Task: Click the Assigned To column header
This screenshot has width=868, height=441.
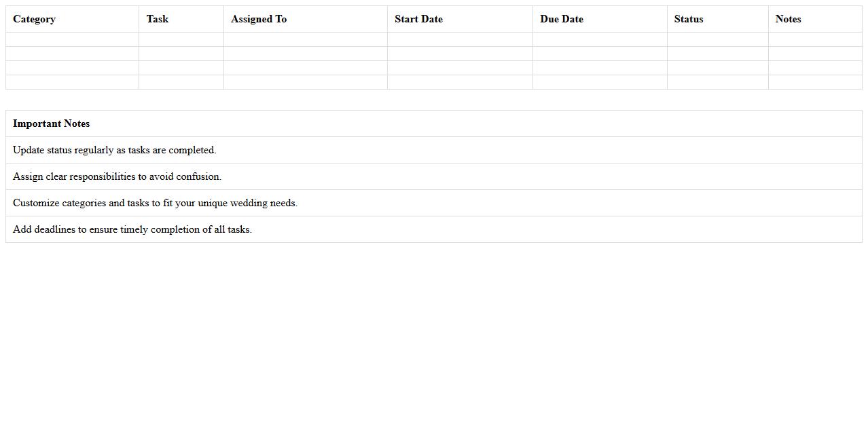Action: click(259, 19)
